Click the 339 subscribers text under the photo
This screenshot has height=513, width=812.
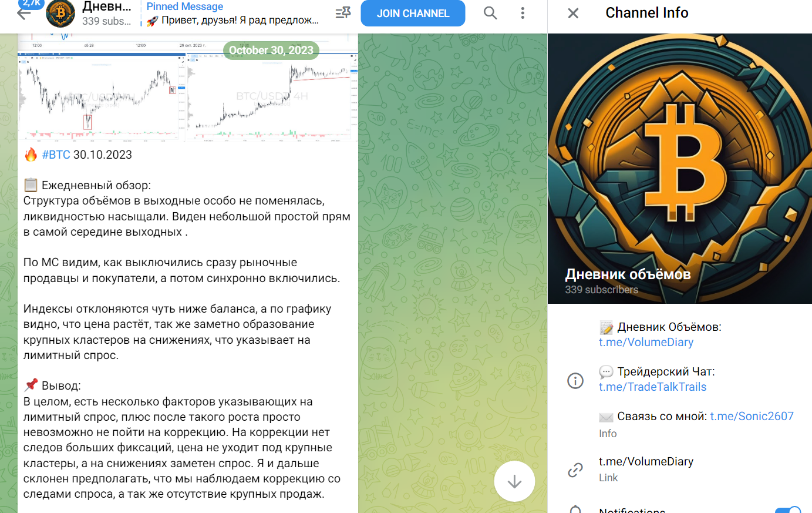pyautogui.click(x=601, y=290)
